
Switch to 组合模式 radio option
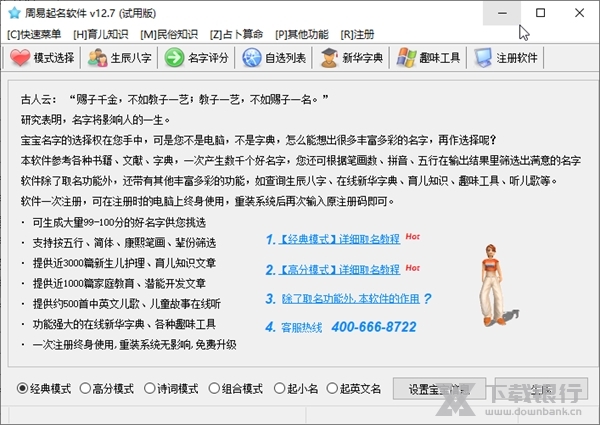tap(214, 389)
